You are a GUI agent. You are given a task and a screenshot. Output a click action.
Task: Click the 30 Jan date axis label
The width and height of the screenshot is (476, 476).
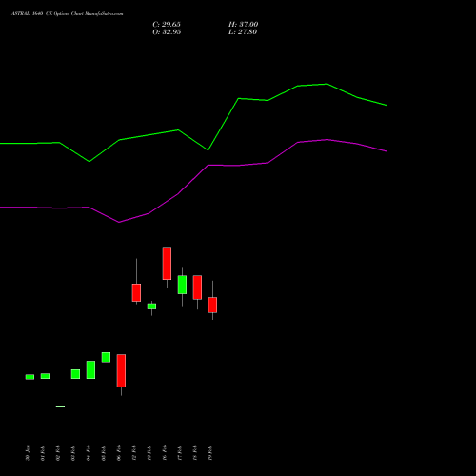pyautogui.click(x=28, y=453)
